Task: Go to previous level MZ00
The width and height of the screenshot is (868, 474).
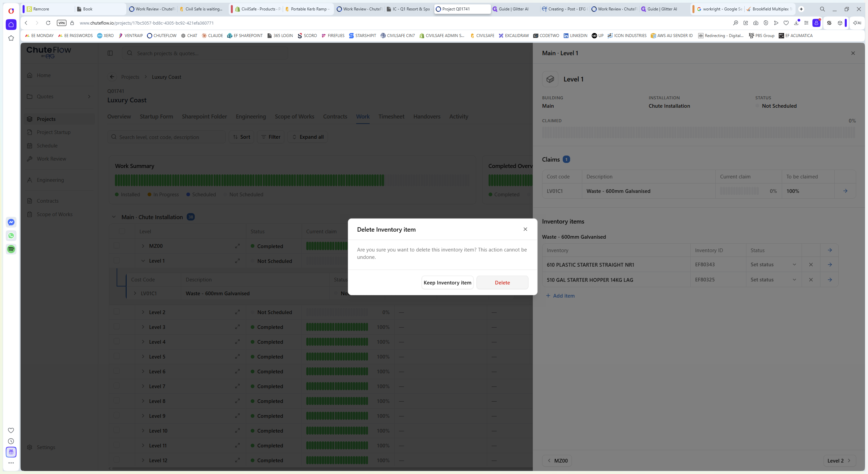Action: (x=557, y=461)
